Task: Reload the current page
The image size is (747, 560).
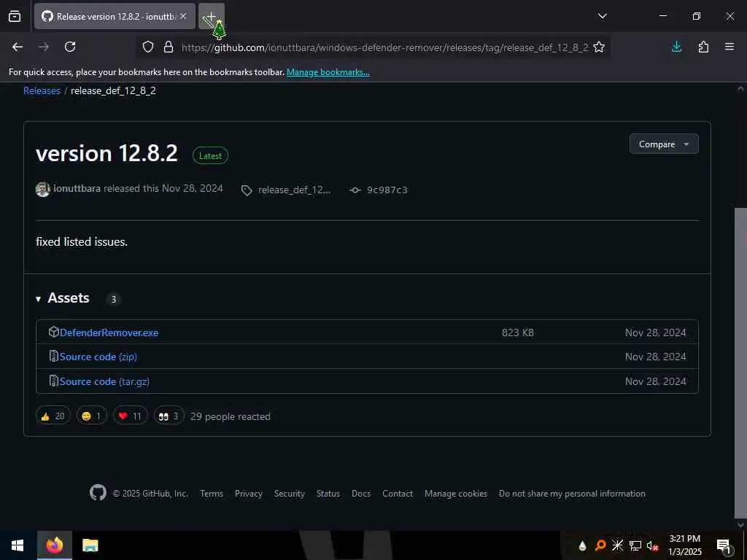Action: tap(70, 47)
